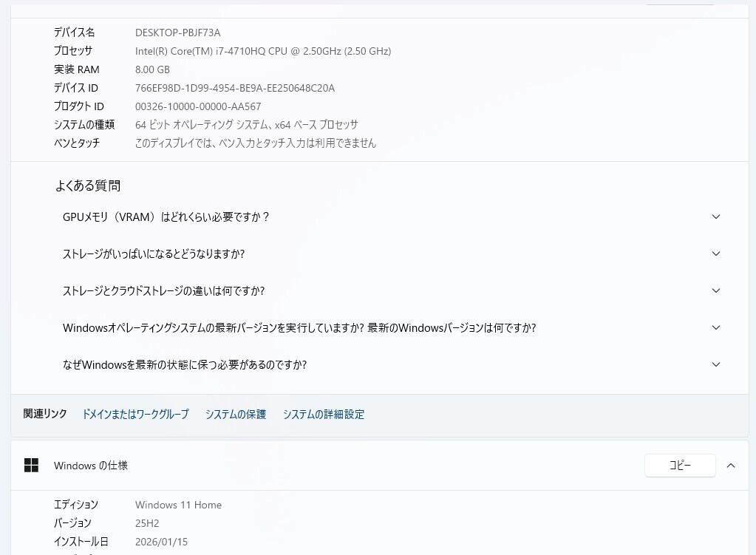Click the processor value Intel(R) Core(TM) i7-4710HQ
This screenshot has height=555, width=756.
click(263, 51)
